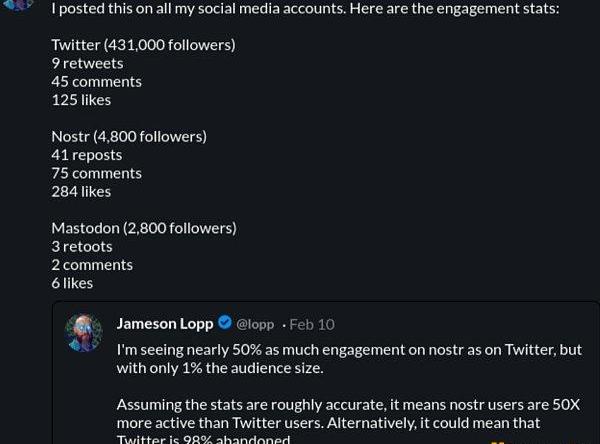Click the blue verified badge
The width and height of the screenshot is (600, 444).
tap(225, 323)
